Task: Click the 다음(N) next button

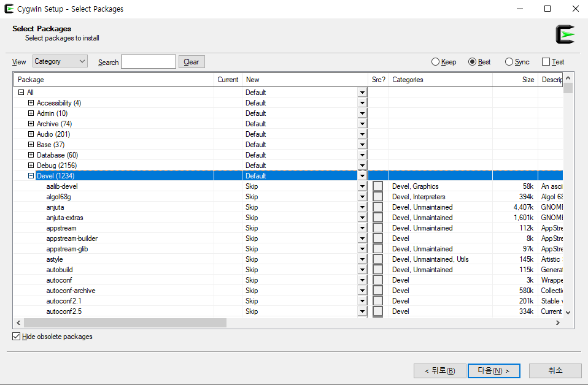Action: coord(494,371)
